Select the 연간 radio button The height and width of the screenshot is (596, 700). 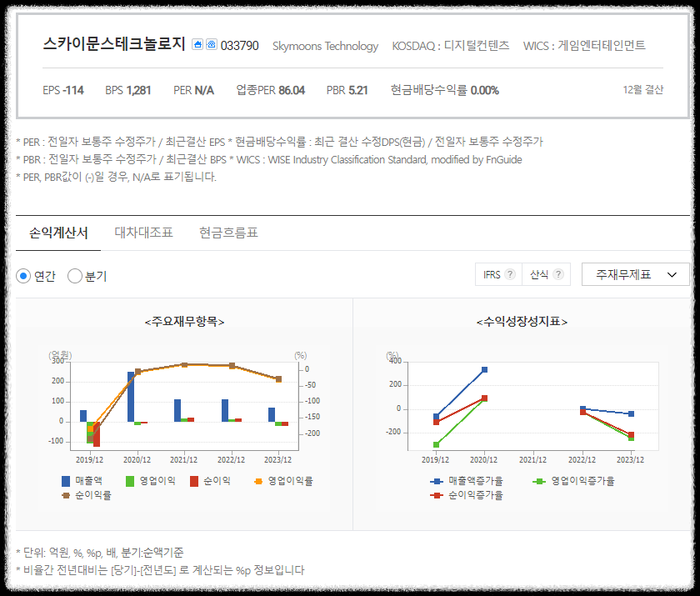(x=23, y=276)
